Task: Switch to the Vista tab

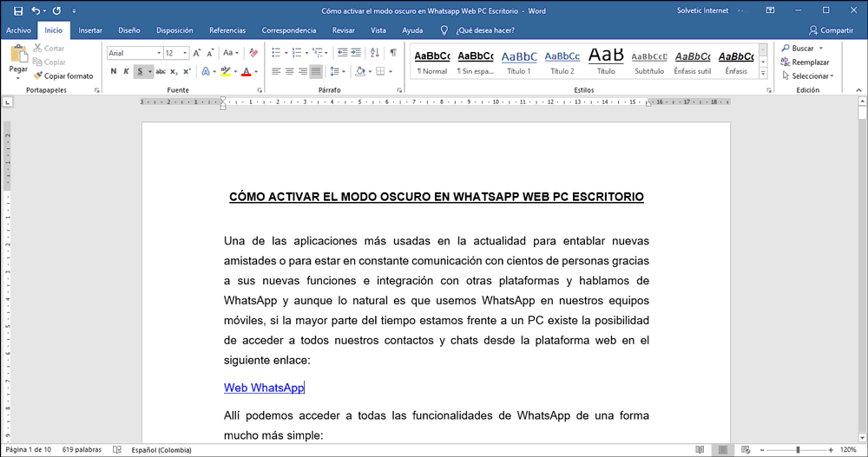Action: click(378, 30)
